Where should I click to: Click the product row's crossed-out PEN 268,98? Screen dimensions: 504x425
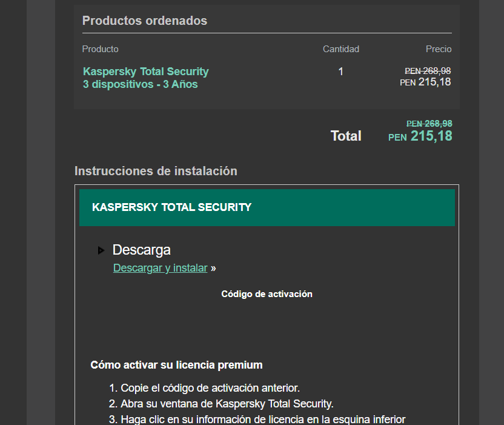pyautogui.click(x=428, y=71)
